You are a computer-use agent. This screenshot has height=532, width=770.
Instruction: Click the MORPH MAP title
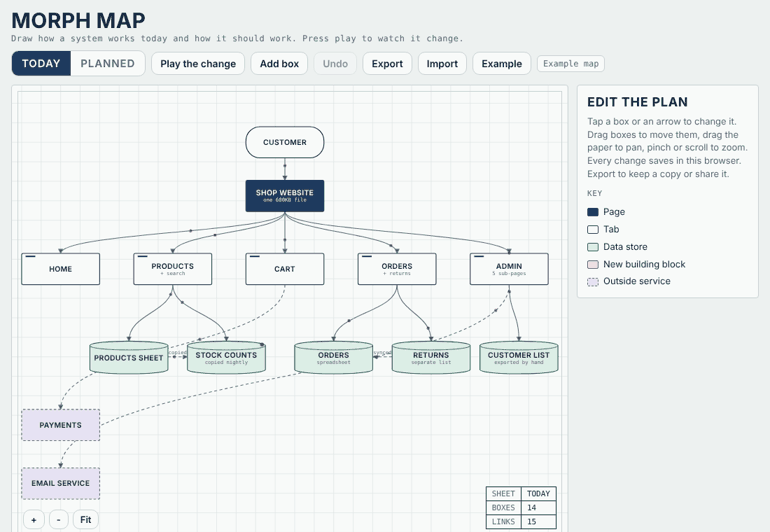78,21
